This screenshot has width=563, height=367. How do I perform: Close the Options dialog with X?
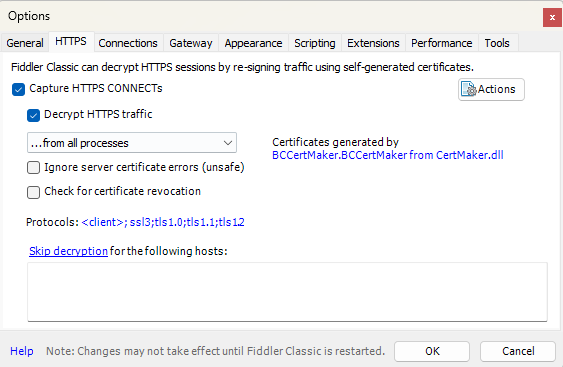click(x=552, y=18)
